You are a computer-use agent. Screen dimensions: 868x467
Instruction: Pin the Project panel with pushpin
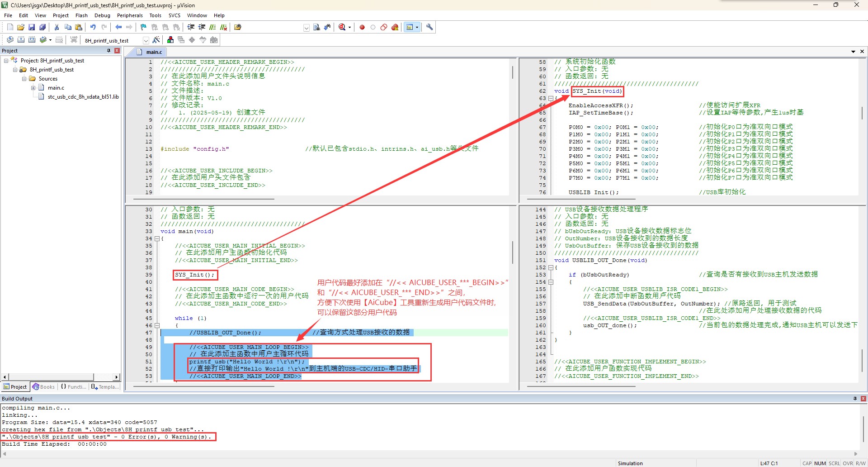click(x=108, y=51)
